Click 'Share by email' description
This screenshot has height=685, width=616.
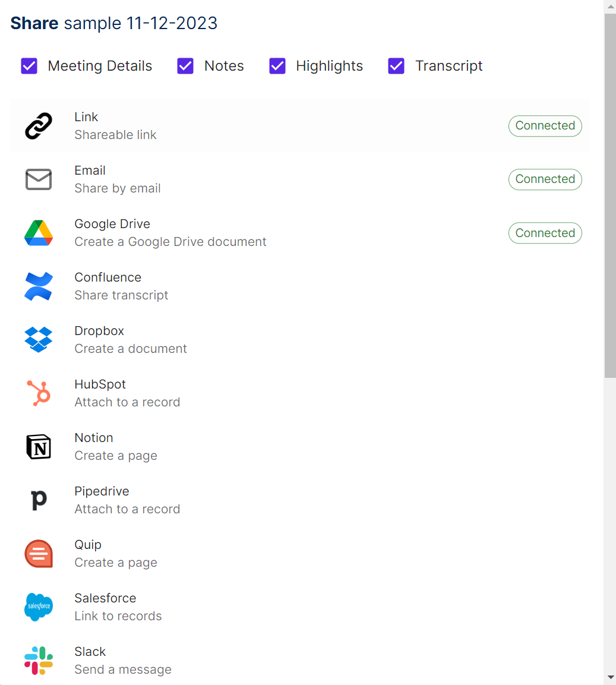118,188
